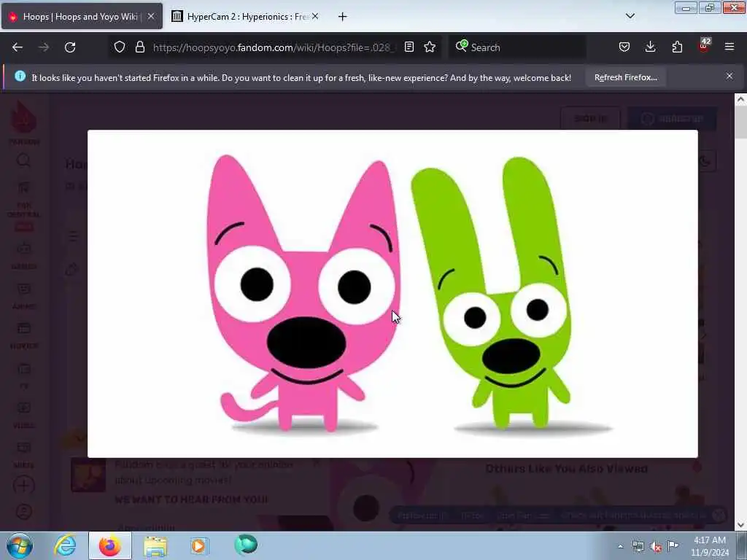Open the Downloads panel icon

(x=650, y=47)
